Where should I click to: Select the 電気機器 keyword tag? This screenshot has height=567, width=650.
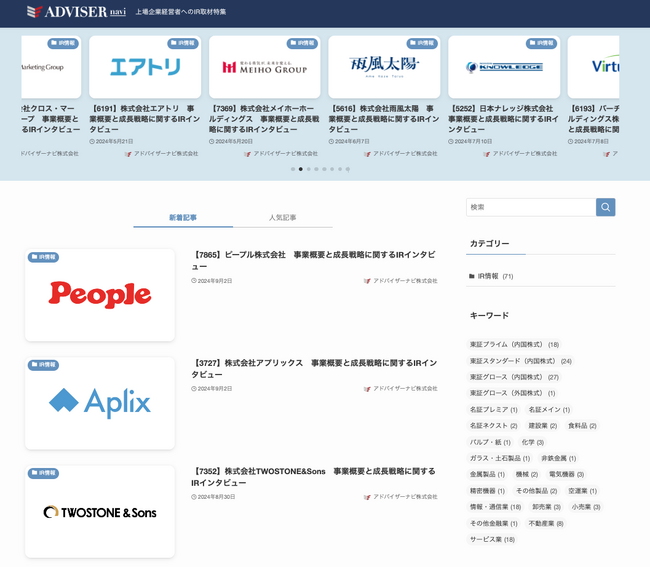pos(567,474)
